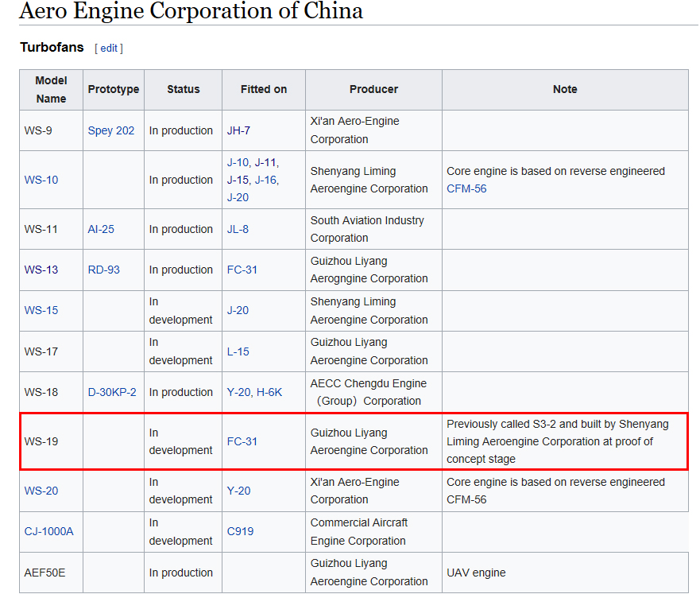
Task: Click the Prototype column header
Action: point(114,89)
